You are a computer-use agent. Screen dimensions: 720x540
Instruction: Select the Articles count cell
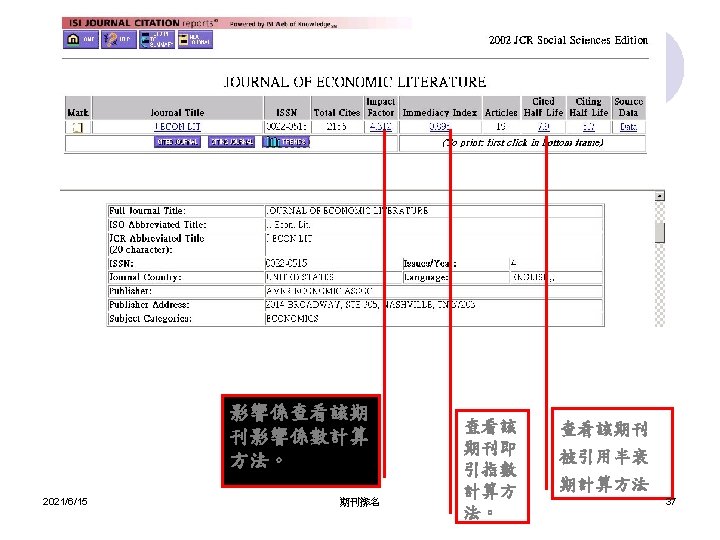tap(501, 127)
